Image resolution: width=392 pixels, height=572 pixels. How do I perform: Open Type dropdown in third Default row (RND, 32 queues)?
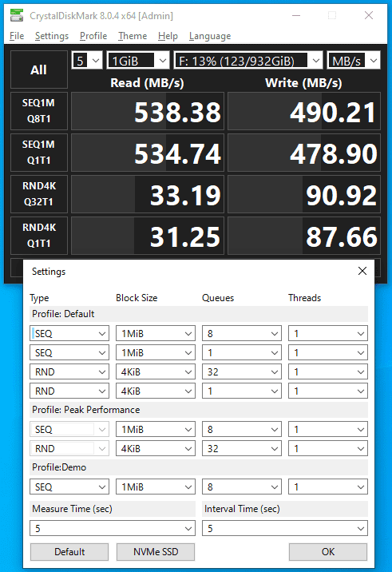click(69, 371)
